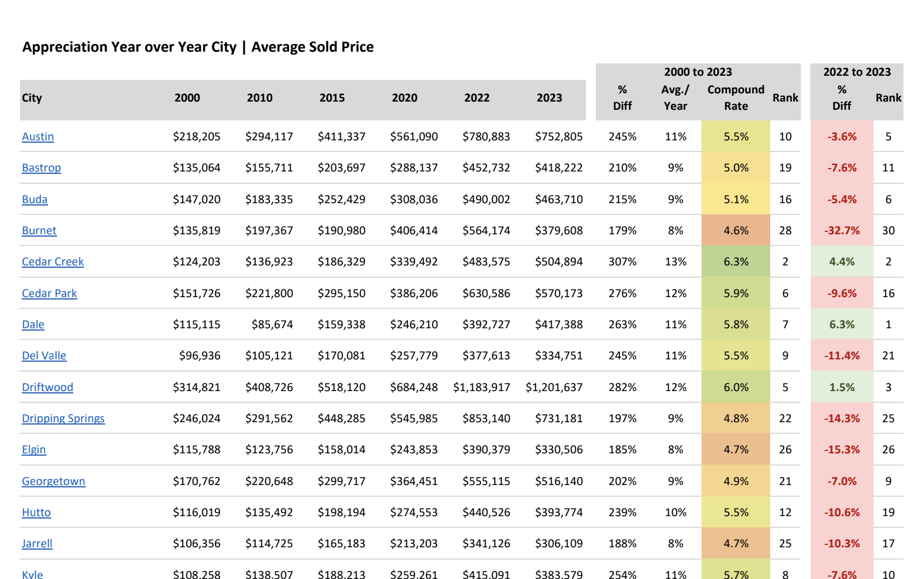Open the Burnet city link

coord(39,231)
